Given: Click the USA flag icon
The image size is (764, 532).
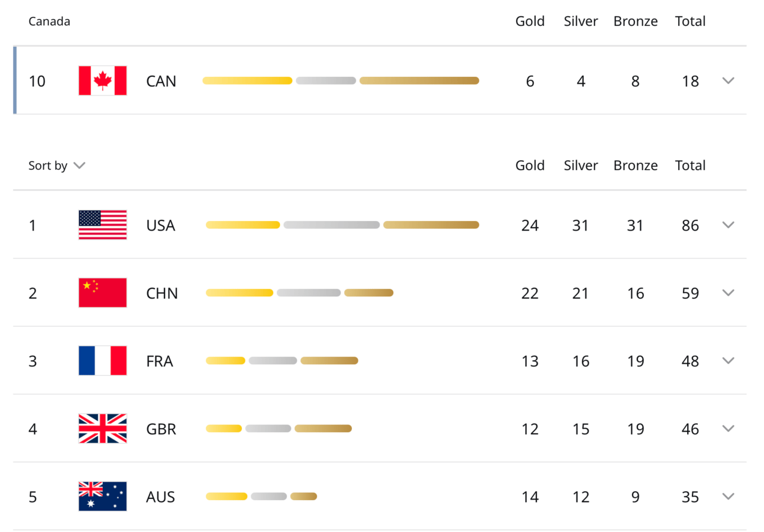Looking at the screenshot, I should (x=102, y=225).
